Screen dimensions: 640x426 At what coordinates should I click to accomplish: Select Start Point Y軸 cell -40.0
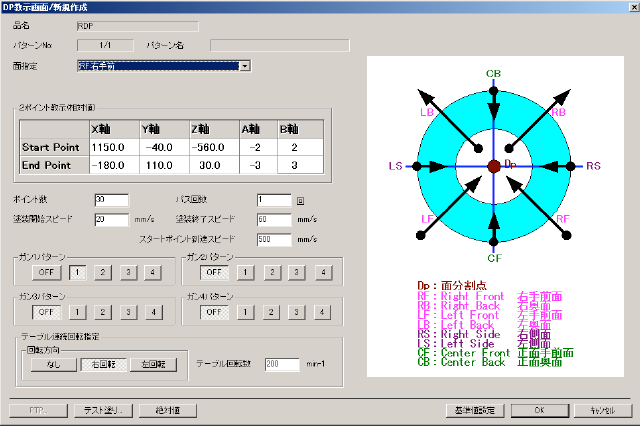pyautogui.click(x=164, y=147)
